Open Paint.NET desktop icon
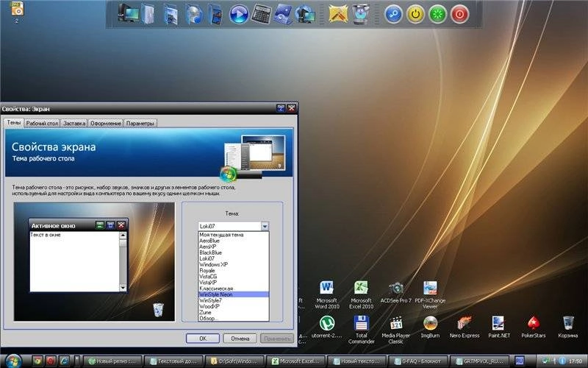588x368 pixels. (499, 327)
